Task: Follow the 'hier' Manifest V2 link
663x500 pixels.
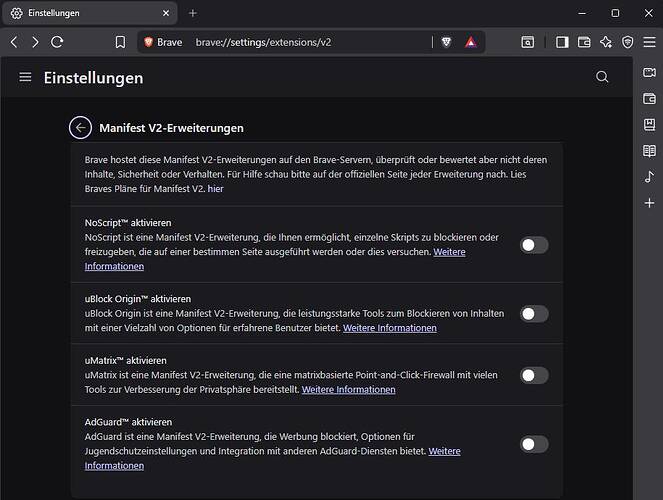Action: pos(215,189)
